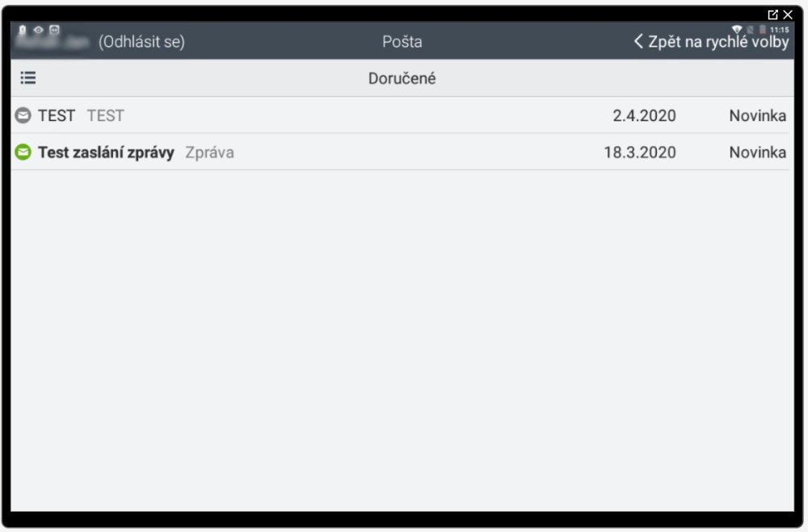
Task: Click the 11:15 clock in status bar
Action: click(780, 30)
